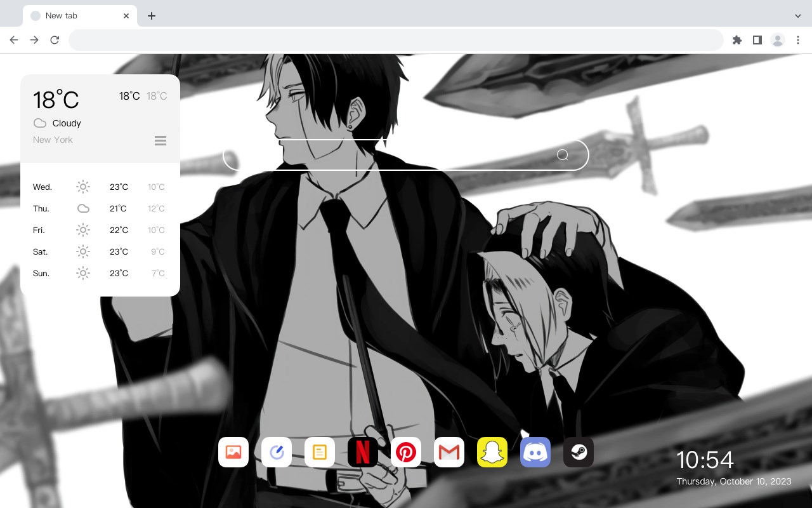The width and height of the screenshot is (812, 508).
Task: Close the New tab tab
Action: [126, 16]
